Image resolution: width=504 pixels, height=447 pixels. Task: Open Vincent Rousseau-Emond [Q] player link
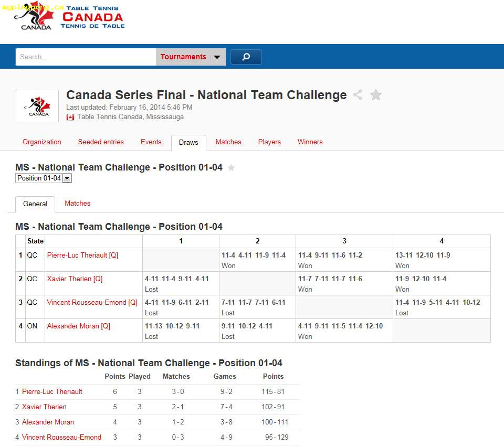tap(92, 303)
